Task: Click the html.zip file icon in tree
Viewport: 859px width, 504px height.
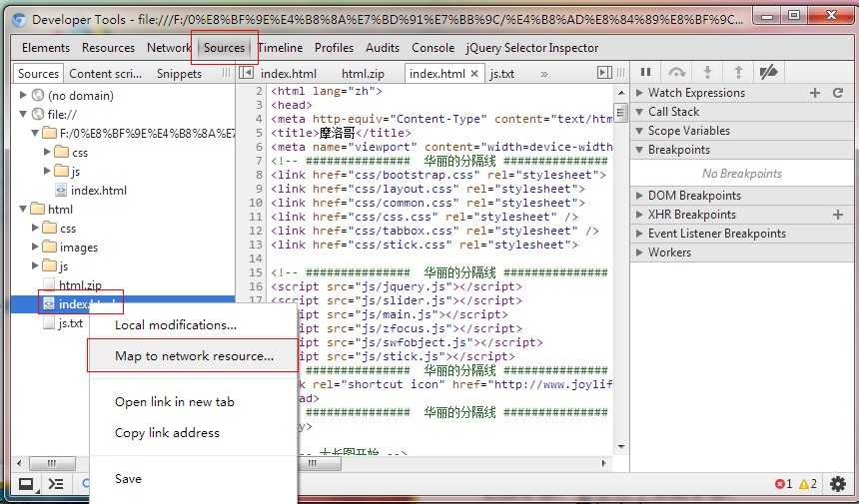Action: click(x=49, y=285)
